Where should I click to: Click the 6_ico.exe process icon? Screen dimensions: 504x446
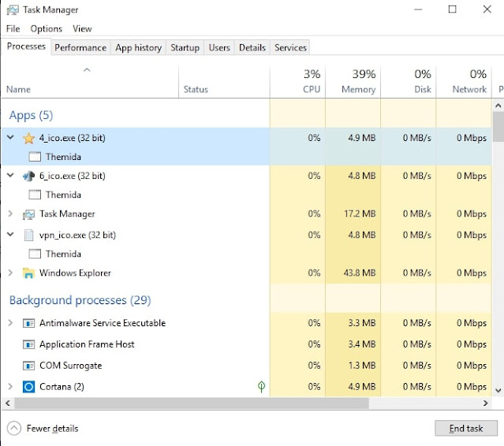tap(28, 177)
